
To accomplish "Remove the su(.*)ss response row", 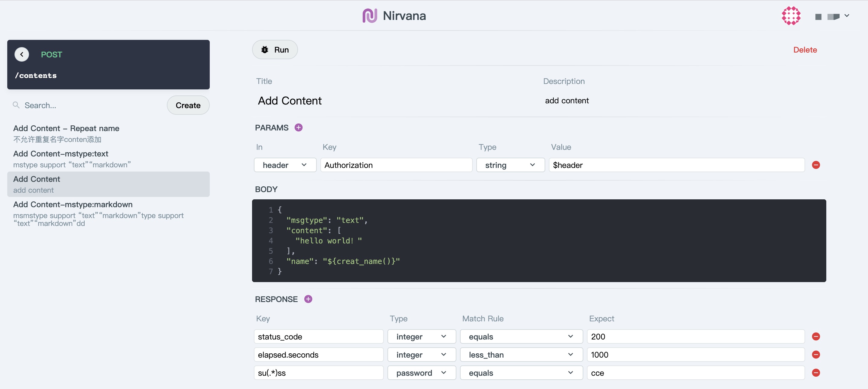I will pyautogui.click(x=816, y=373).
